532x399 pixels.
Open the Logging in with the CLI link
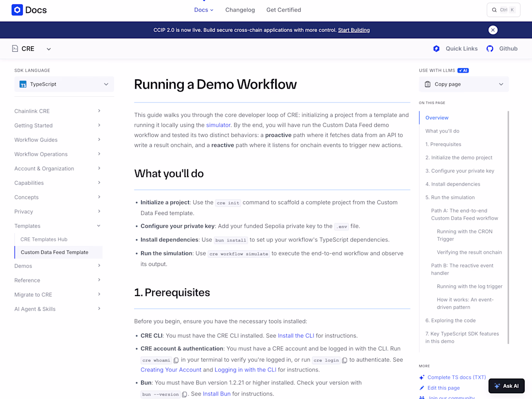point(245,369)
